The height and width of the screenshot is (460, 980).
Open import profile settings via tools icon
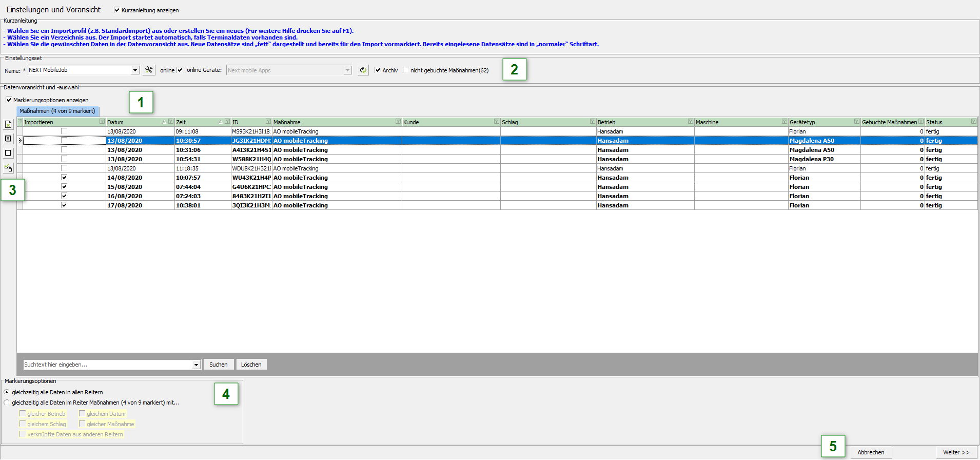[149, 70]
